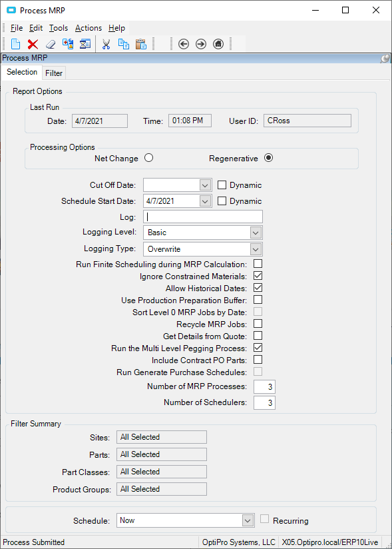Select the Net Change radio button
Viewport: 392px width, 549px height.
pyautogui.click(x=149, y=158)
